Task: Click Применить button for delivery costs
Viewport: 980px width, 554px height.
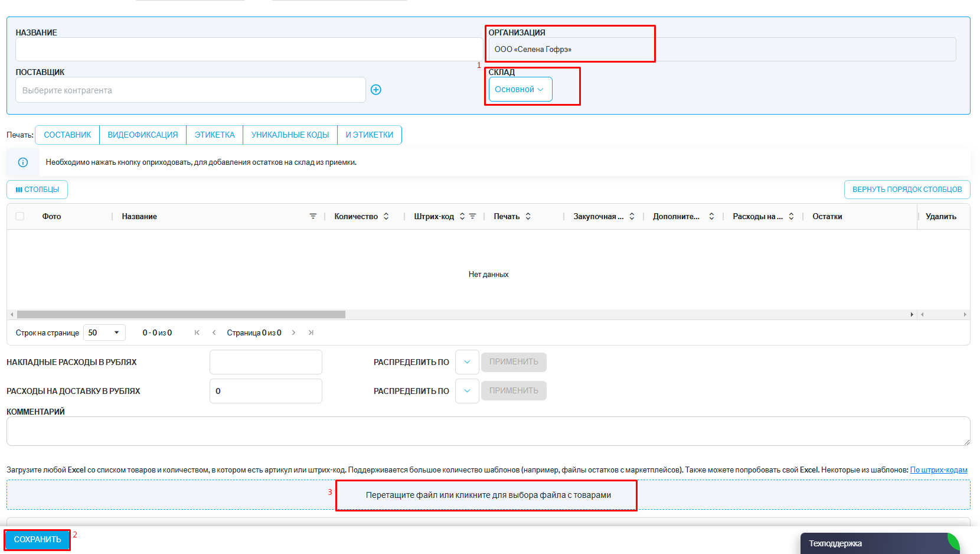Action: coord(514,390)
